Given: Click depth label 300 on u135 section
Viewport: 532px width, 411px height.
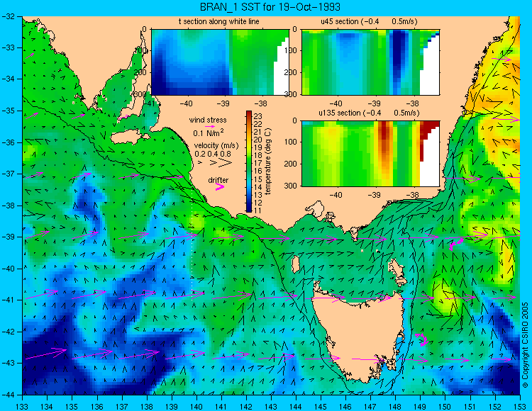Looking at the screenshot, I should point(292,186).
